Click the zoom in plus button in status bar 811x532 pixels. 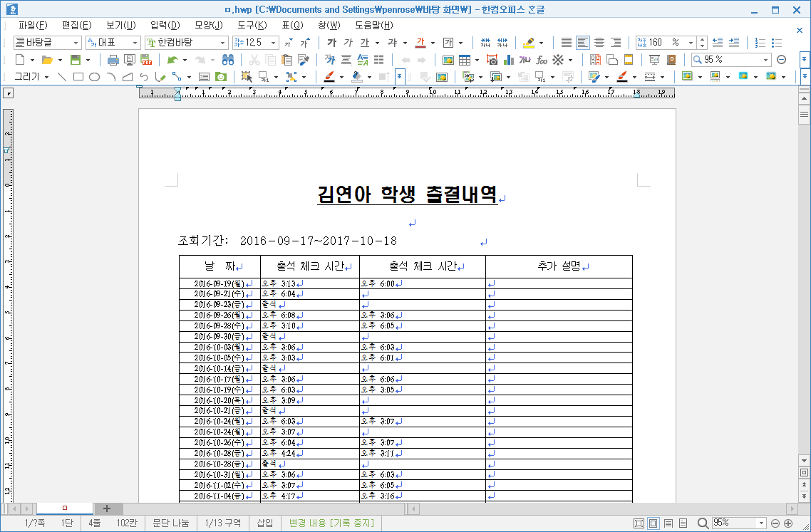(x=788, y=523)
